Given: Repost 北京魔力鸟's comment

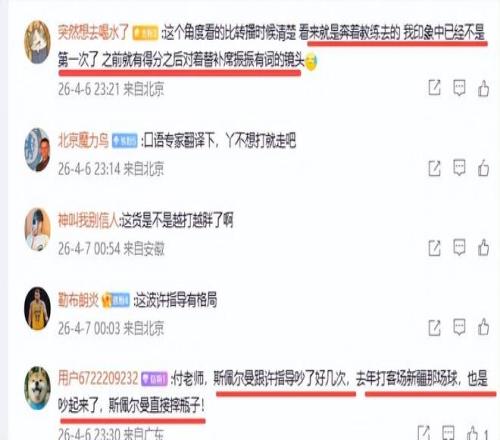Looking at the screenshot, I should click(434, 168).
